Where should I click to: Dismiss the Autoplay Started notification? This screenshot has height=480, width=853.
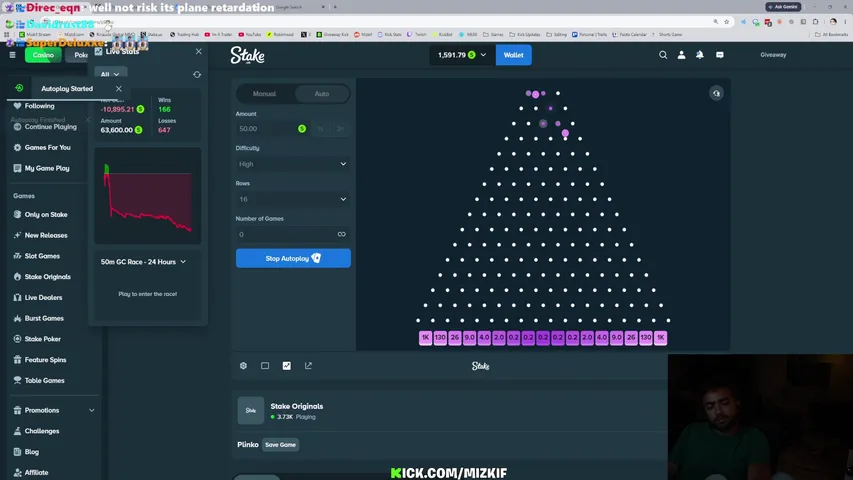[119, 89]
